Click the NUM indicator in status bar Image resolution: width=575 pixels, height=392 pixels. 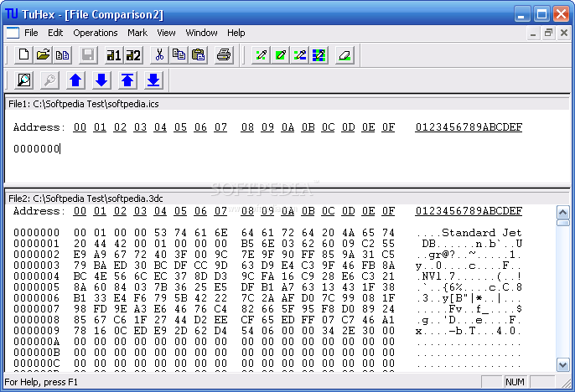[x=515, y=382]
